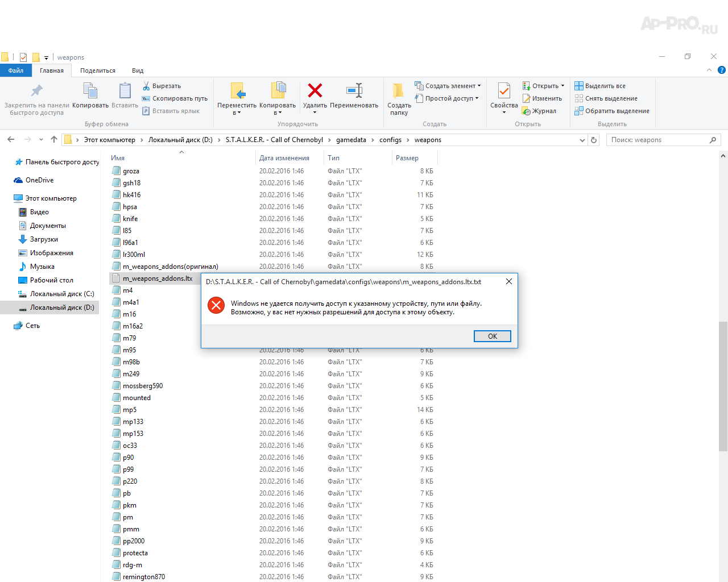The height and width of the screenshot is (582, 728).
Task: Pin to Quick Access panel icon
Action: click(x=37, y=91)
